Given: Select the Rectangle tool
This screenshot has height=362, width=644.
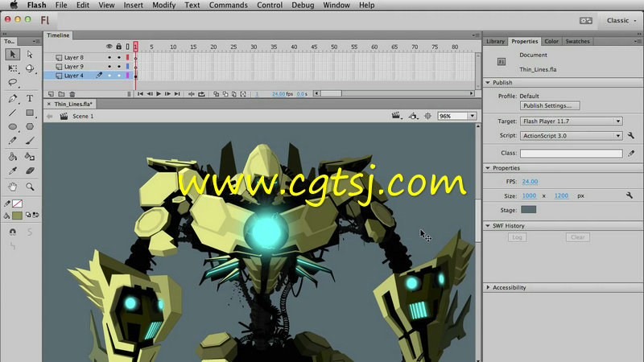Looking at the screenshot, I should (30, 113).
